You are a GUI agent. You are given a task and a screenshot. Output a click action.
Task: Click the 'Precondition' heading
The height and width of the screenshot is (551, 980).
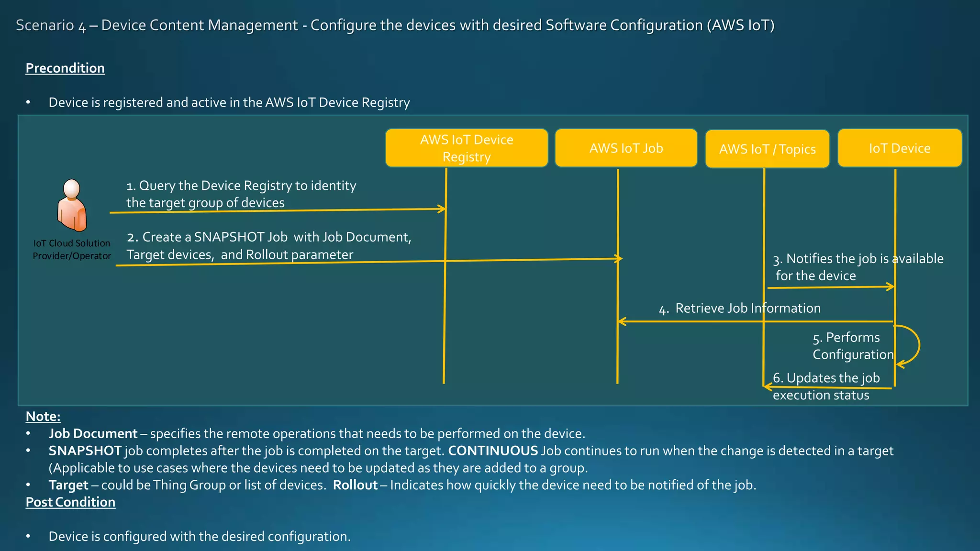pos(65,68)
